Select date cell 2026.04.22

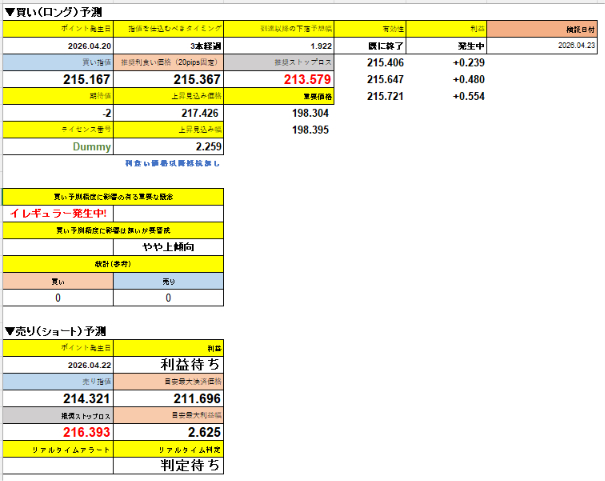(58, 365)
